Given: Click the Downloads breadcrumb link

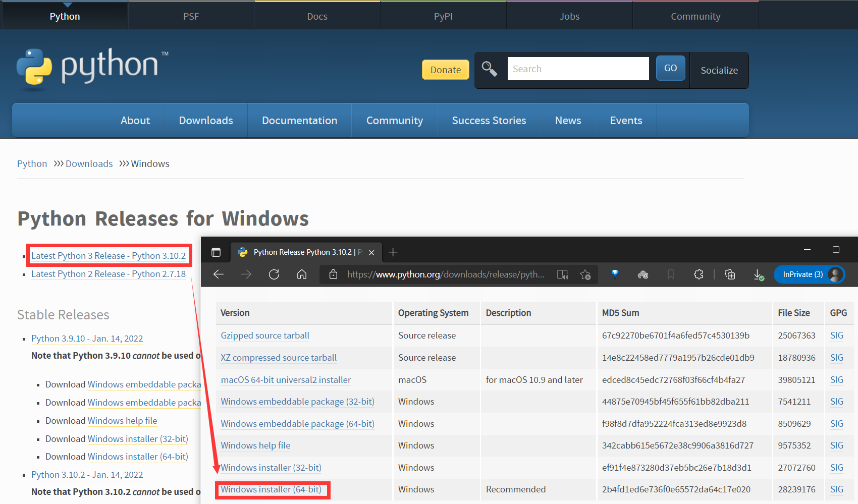Looking at the screenshot, I should pos(89,163).
